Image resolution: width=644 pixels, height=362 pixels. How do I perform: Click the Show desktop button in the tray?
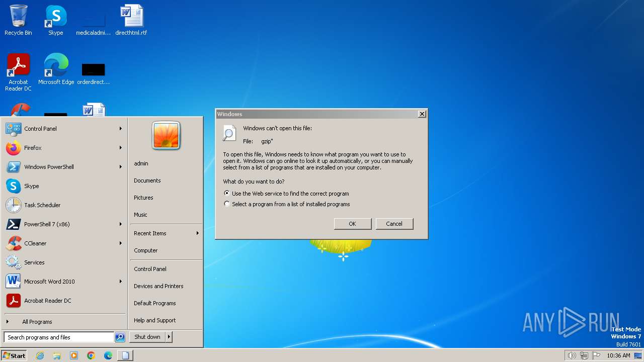tap(638, 355)
